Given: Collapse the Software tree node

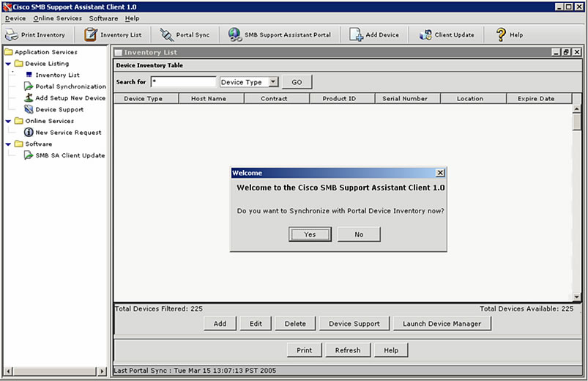Looking at the screenshot, I should coord(8,144).
